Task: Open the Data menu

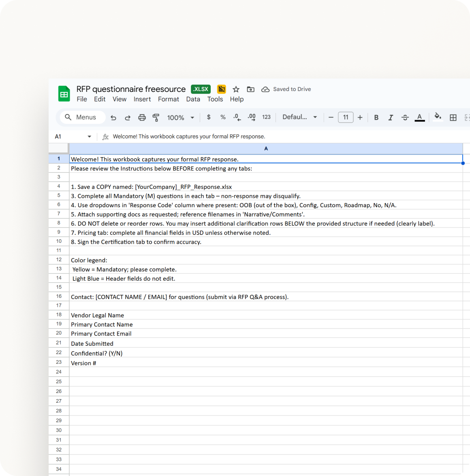Action: 193,99
